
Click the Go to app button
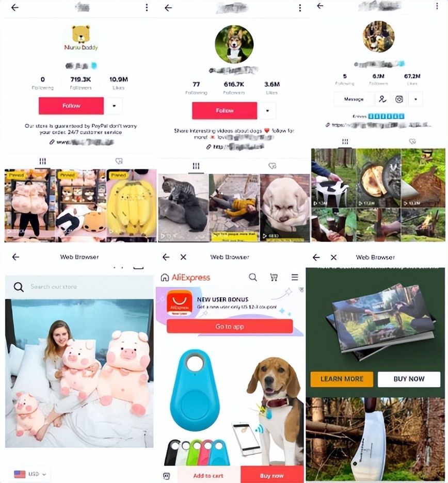pos(230,327)
